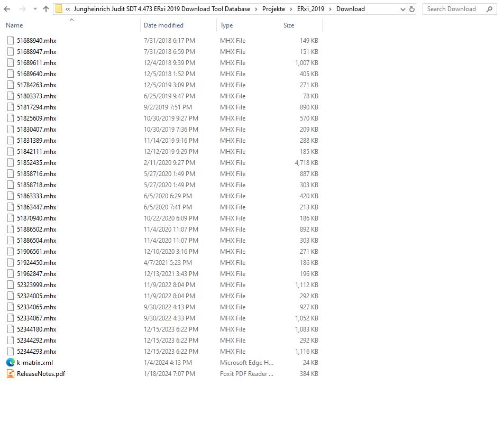Click date 2/11/2020 9:27 PM

(169, 163)
